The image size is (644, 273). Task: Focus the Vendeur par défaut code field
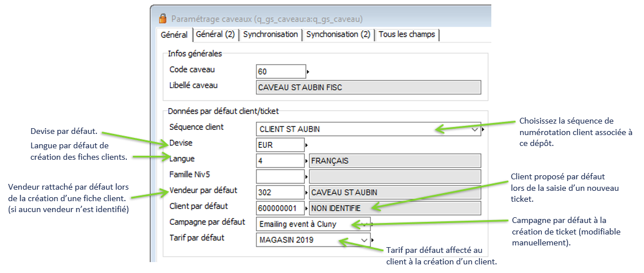tap(280, 192)
